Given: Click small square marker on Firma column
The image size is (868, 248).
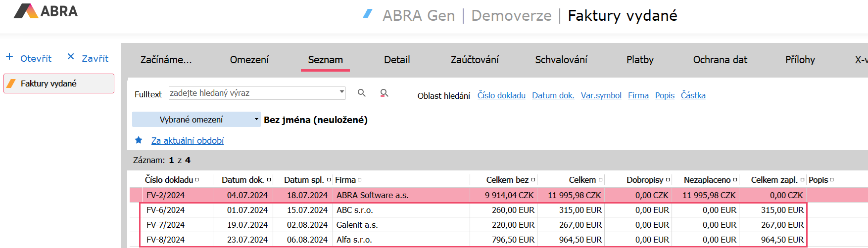Looking at the screenshot, I should point(360,180).
